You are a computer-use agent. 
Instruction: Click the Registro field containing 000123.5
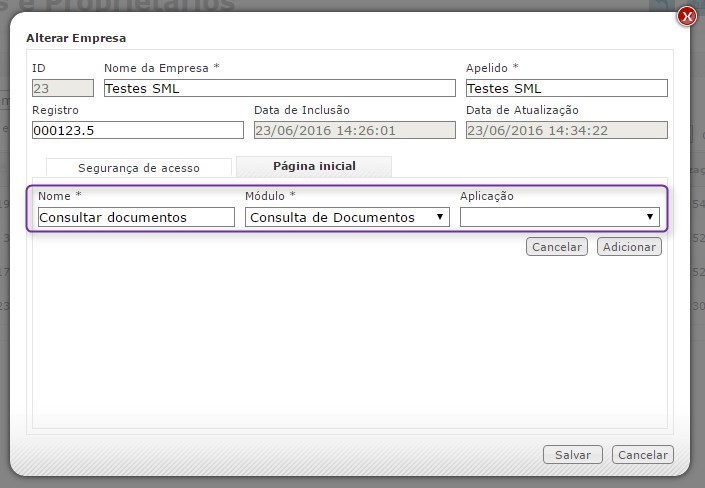pyautogui.click(x=137, y=130)
